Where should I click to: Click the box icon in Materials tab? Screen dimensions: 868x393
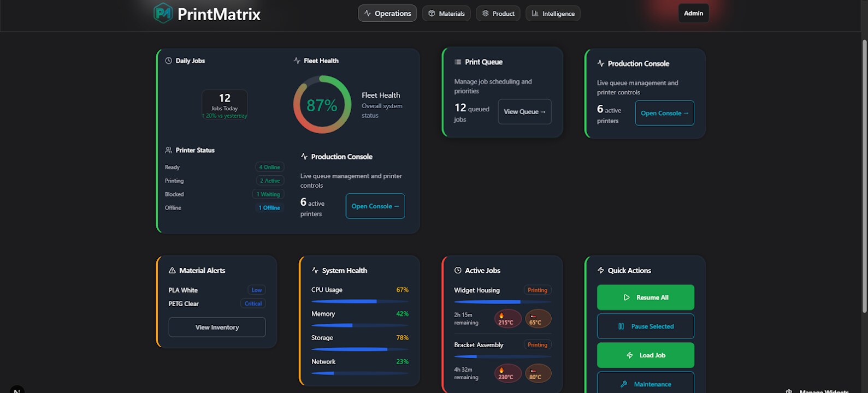coord(432,13)
